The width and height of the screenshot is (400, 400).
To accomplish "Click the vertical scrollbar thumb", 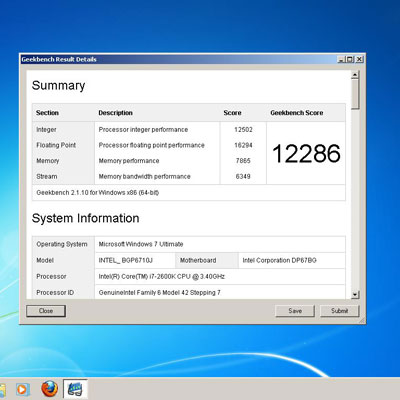I will [355, 94].
